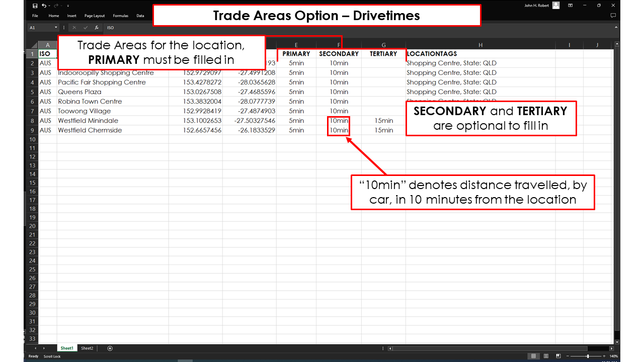
Task: Click the Cancel entry X icon
Action: [74, 28]
